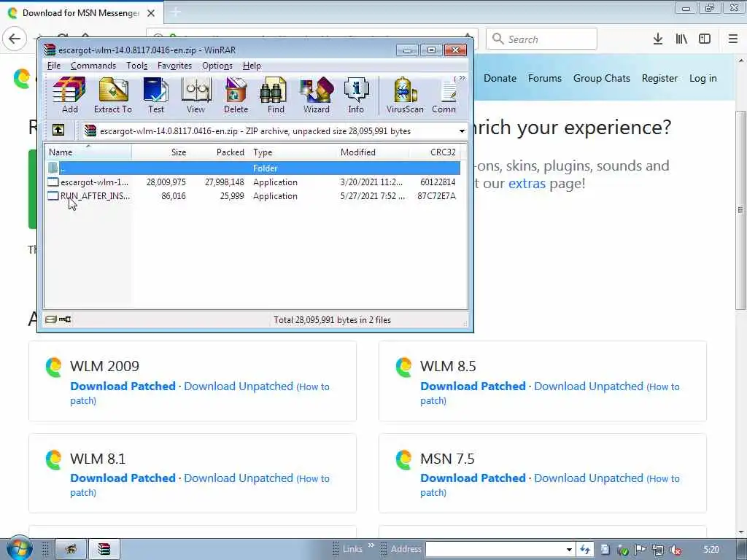Open the Wizard tool in WinRAR
Viewport: 747px width, 560px height.
click(317, 96)
